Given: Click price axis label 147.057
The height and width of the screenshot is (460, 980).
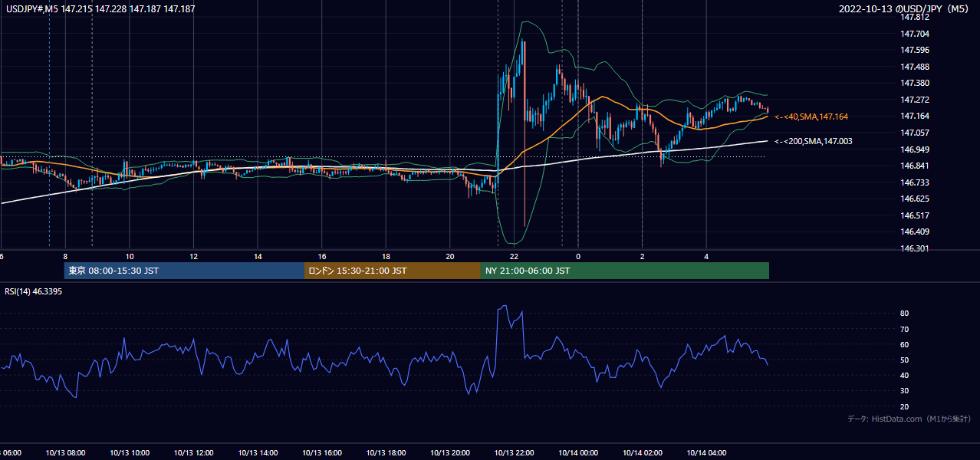Looking at the screenshot, I should click(x=913, y=133).
